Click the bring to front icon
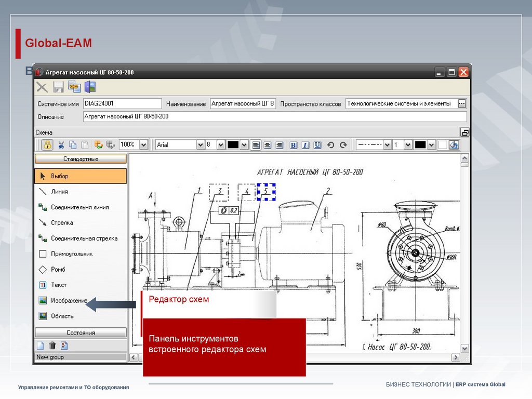 pos(98,145)
